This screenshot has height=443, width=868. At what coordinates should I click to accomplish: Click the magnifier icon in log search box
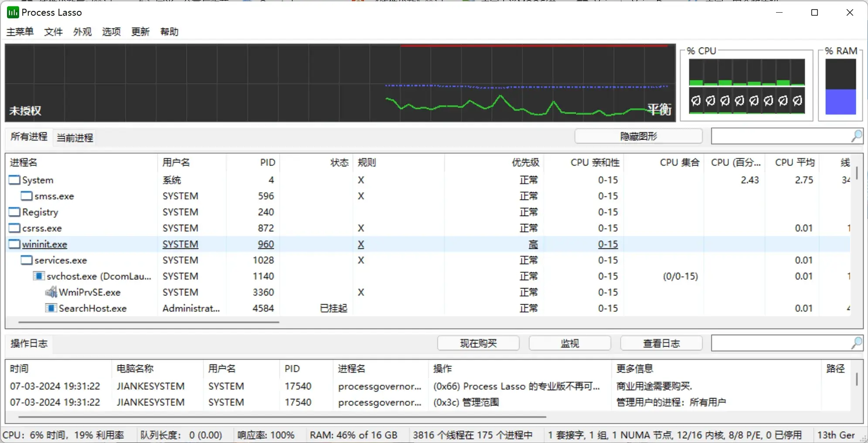(x=856, y=343)
